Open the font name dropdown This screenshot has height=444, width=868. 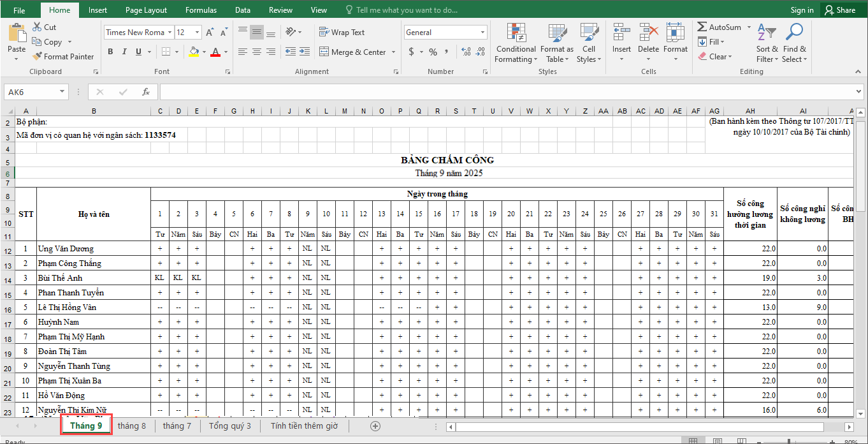pos(170,33)
